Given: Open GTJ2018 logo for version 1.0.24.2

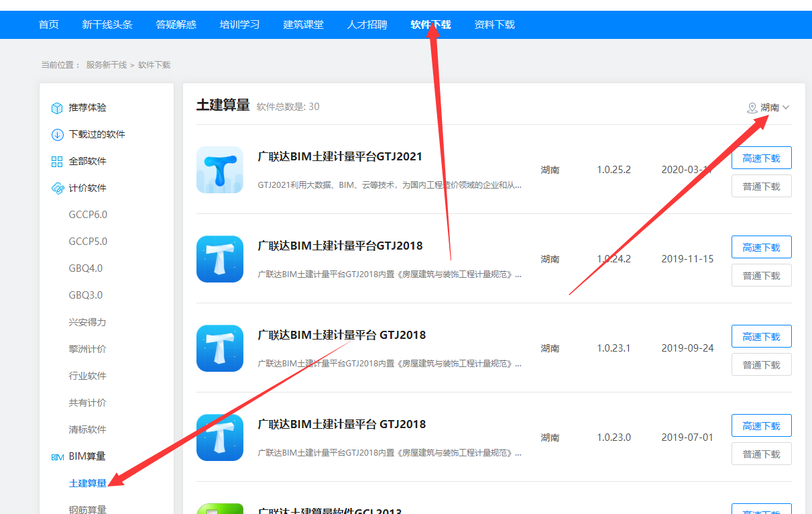Looking at the screenshot, I should tap(220, 259).
